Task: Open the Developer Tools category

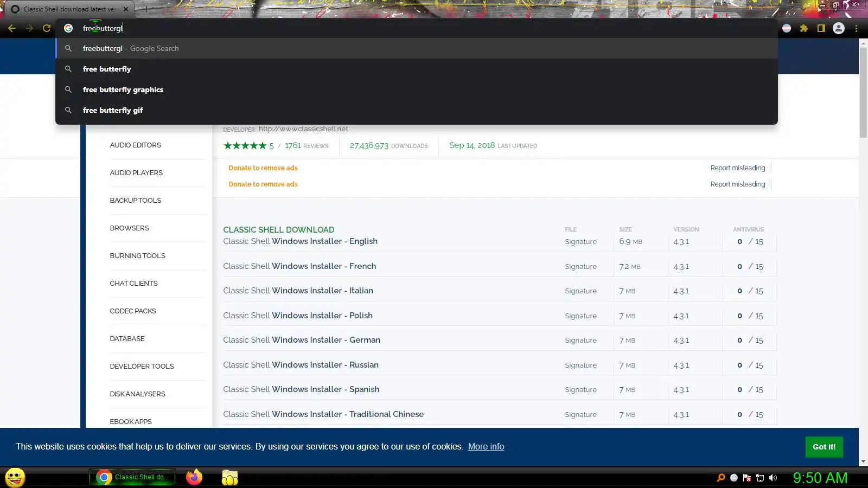Action: (142, 367)
